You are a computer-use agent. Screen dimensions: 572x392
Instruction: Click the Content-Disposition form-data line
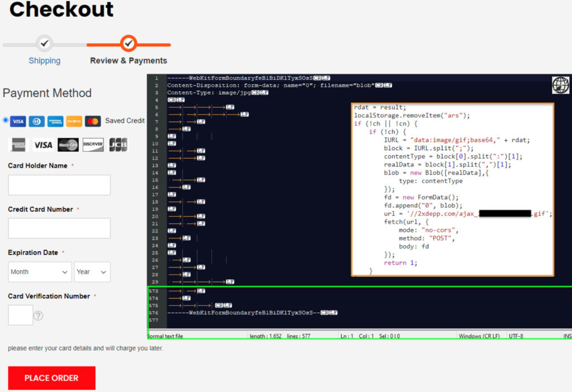pyautogui.click(x=279, y=85)
